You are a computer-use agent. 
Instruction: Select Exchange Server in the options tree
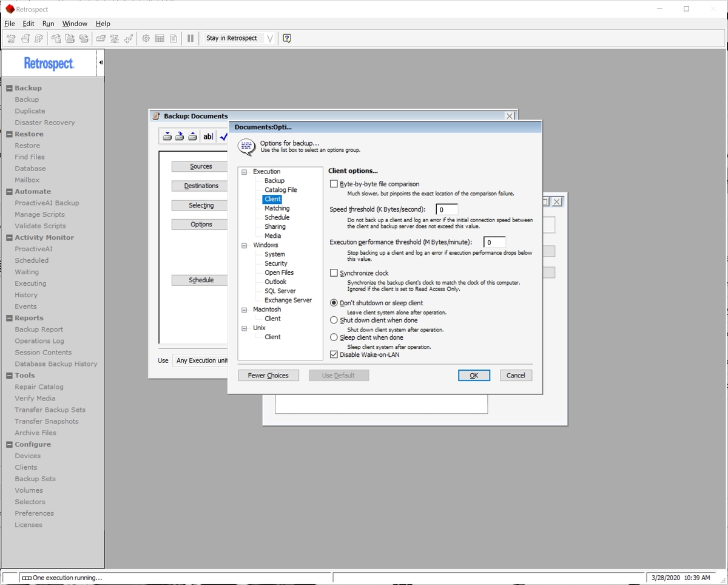(x=288, y=300)
